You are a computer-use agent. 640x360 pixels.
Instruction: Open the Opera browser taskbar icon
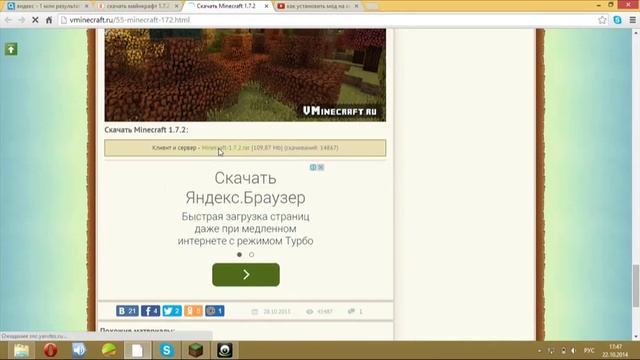click(51, 350)
